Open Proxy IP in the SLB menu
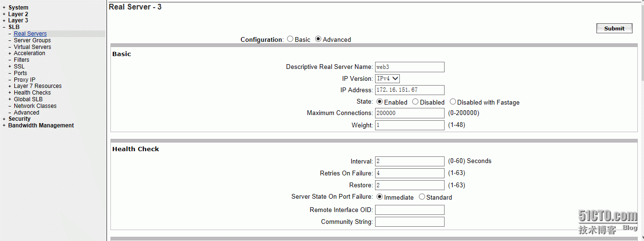This screenshot has width=644, height=241. pos(25,80)
